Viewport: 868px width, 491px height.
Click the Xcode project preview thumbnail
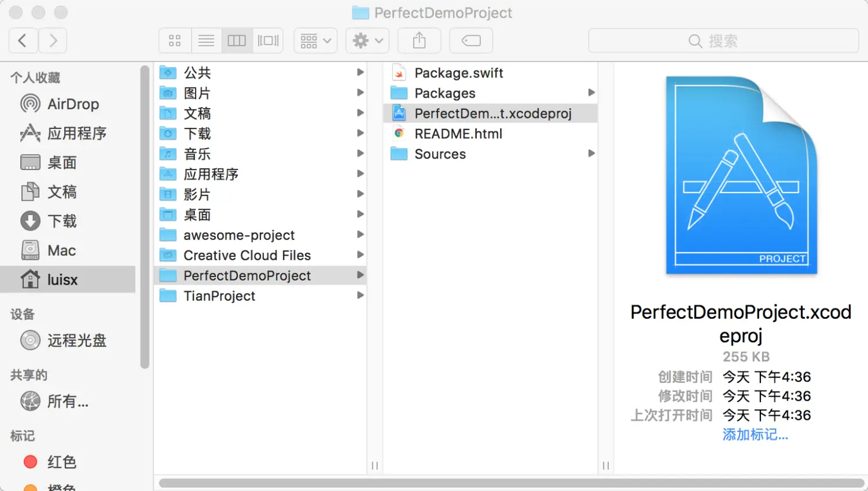(741, 175)
